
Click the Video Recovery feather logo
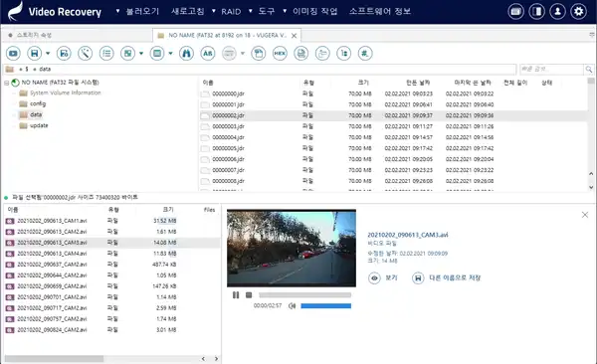click(x=15, y=11)
